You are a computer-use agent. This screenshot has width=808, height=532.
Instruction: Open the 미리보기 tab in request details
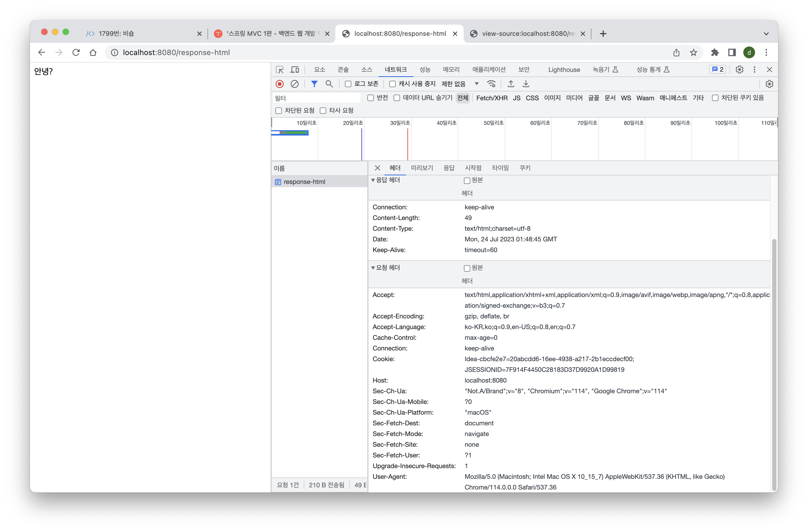click(422, 168)
